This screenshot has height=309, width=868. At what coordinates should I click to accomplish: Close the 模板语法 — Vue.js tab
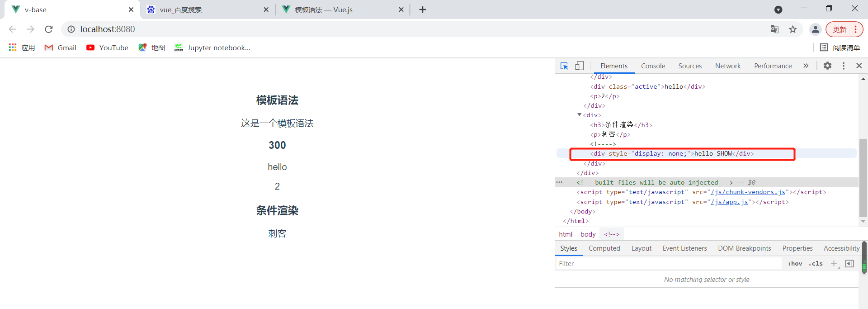[401, 10]
